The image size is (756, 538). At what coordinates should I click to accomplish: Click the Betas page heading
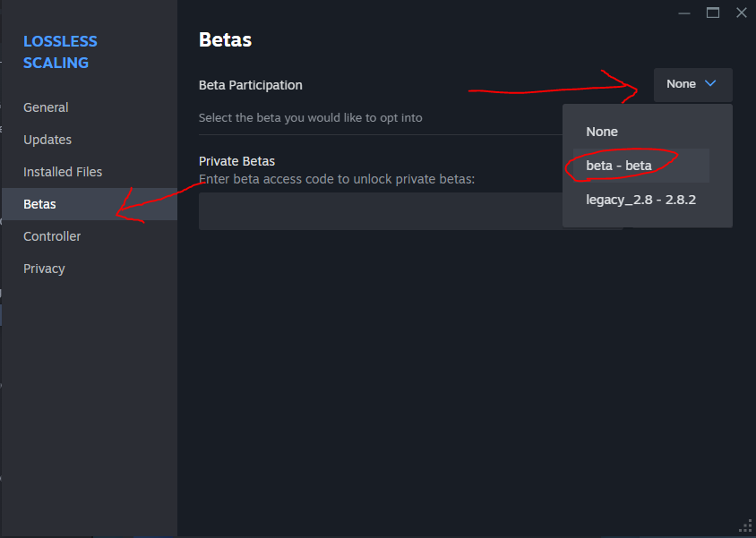[x=225, y=39]
